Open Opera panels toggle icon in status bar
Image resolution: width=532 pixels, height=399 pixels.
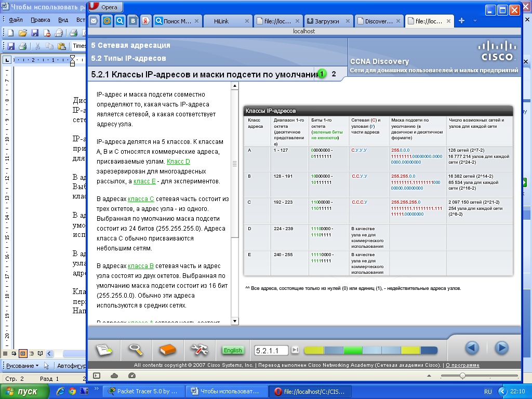(x=97, y=376)
